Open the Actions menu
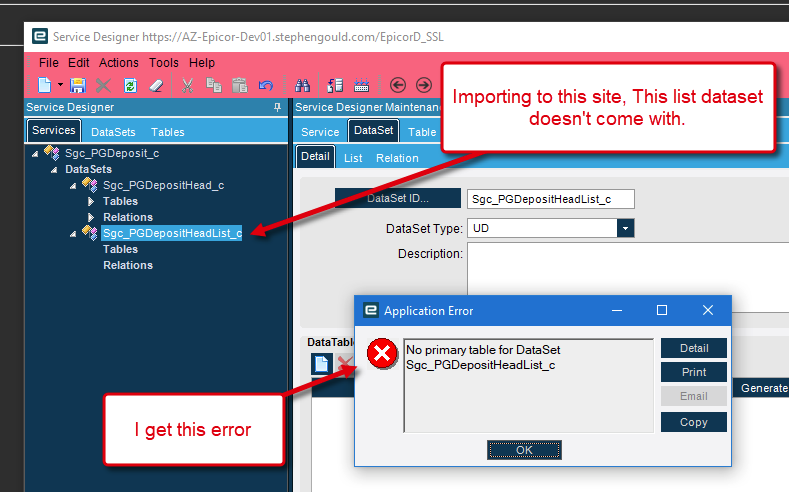The height and width of the screenshot is (492, 789). coord(119,63)
